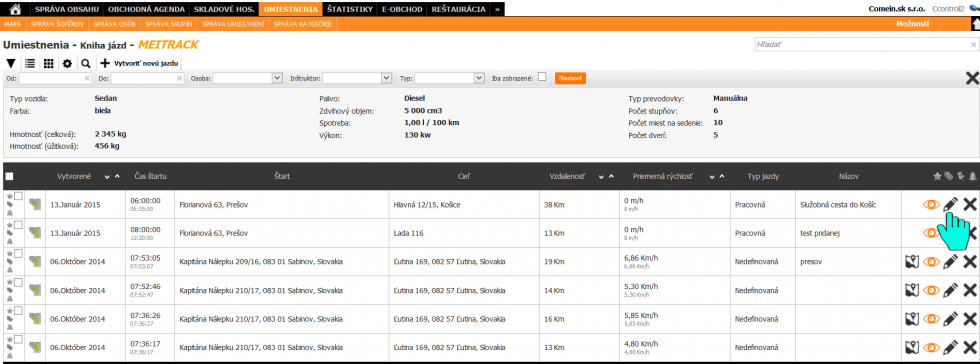The width and height of the screenshot is (980, 364).
Task: Edit the 07:36:17 ride with pencil icon
Action: click(x=950, y=347)
